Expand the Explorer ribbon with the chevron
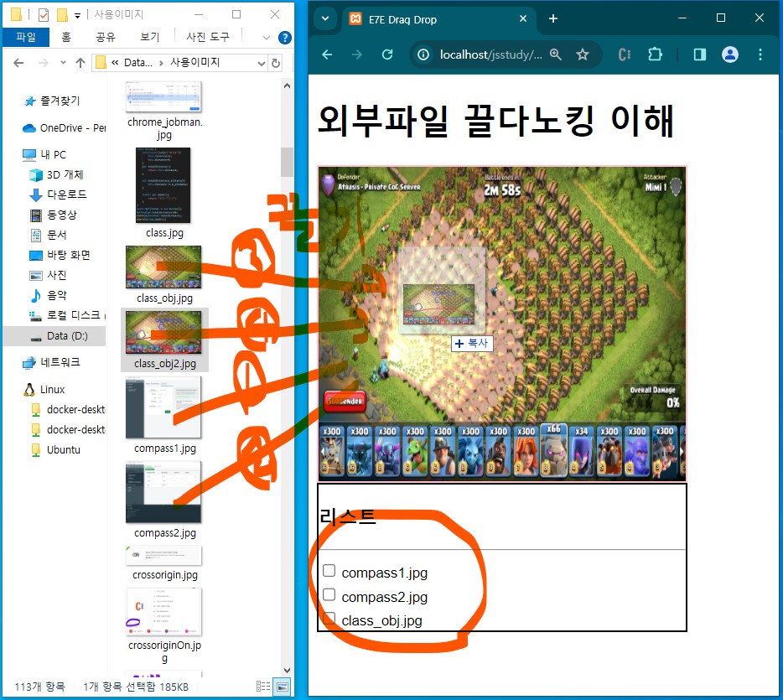 pos(266,38)
